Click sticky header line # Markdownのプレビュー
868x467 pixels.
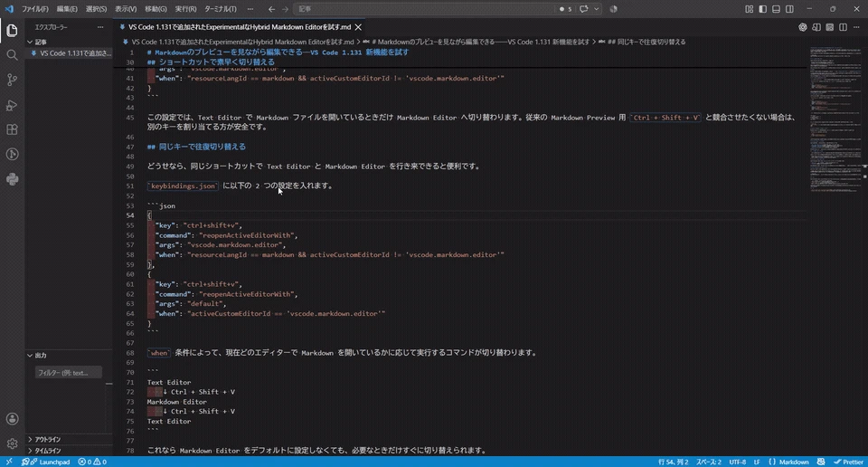point(278,52)
